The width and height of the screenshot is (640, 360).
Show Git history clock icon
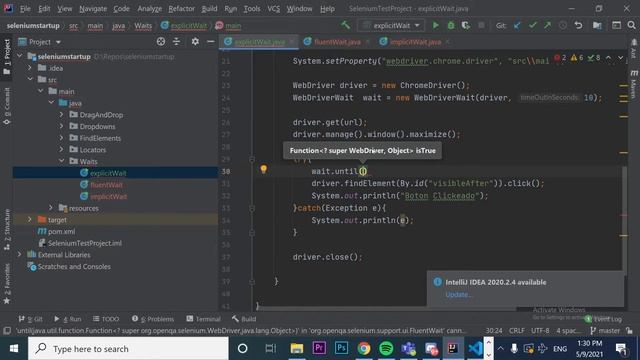click(x=563, y=25)
